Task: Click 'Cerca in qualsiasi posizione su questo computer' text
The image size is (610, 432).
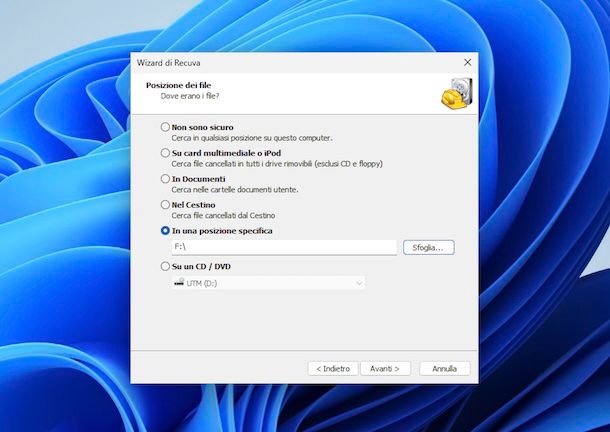Action: [x=252, y=138]
